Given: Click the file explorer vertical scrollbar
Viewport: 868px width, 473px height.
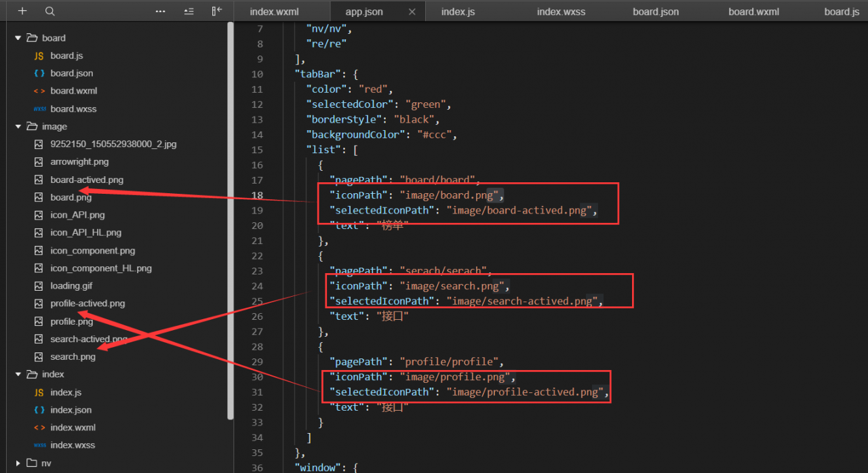Looking at the screenshot, I should [231, 221].
